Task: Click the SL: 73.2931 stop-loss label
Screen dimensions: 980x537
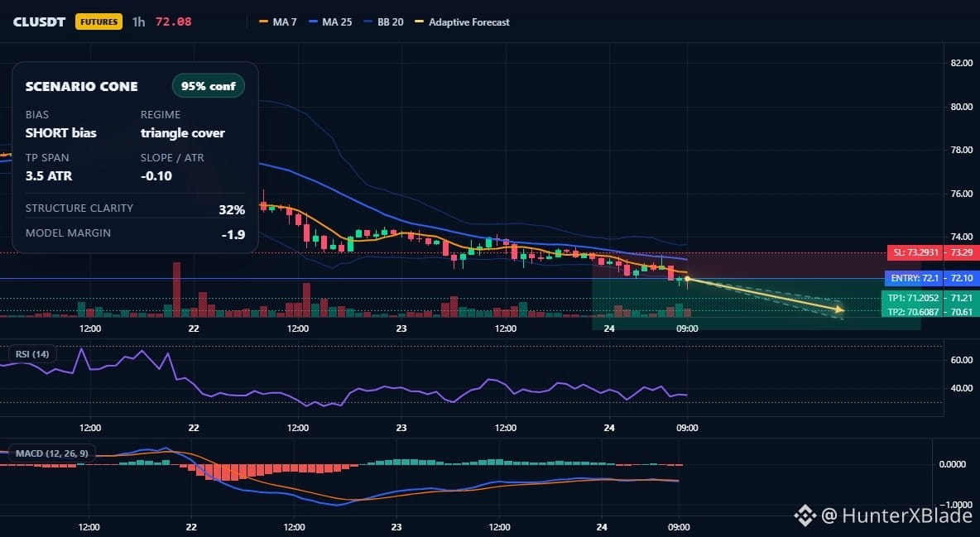Action: 915,252
